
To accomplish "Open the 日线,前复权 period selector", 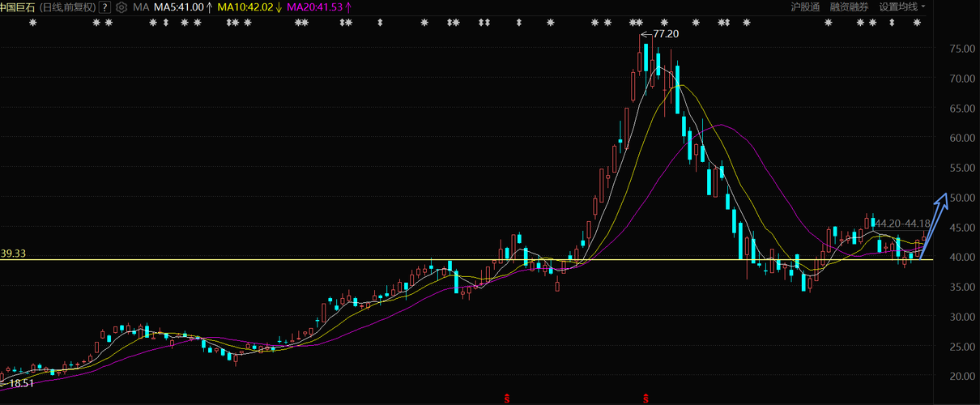I will [67, 6].
